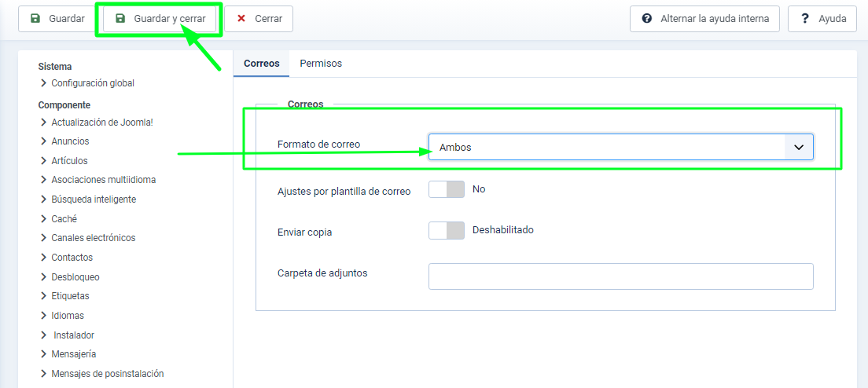This screenshot has height=388, width=868.
Task: Open Mensajes de posinstalación settings link
Action: (107, 374)
